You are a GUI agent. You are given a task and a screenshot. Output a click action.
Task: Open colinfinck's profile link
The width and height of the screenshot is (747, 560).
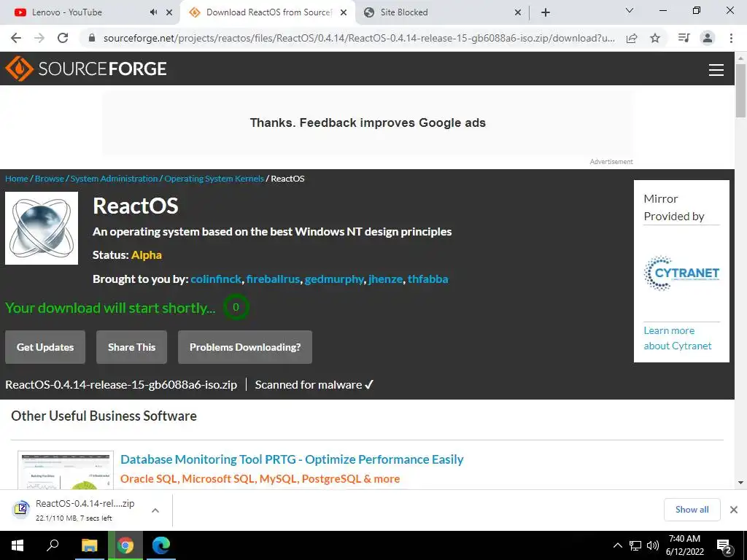216,279
